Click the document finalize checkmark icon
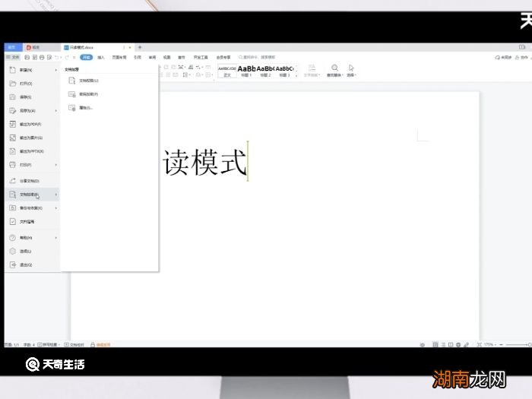Viewport: 532px width, 399px height. tap(13, 222)
